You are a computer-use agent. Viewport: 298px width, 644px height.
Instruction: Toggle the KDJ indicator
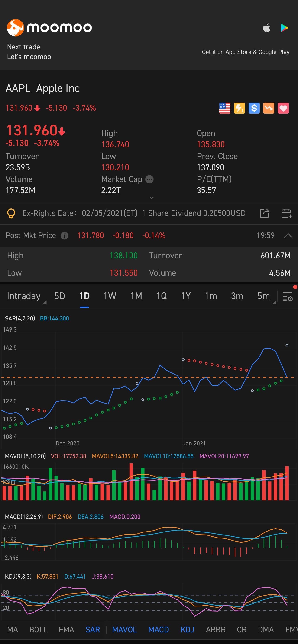pos(187,629)
